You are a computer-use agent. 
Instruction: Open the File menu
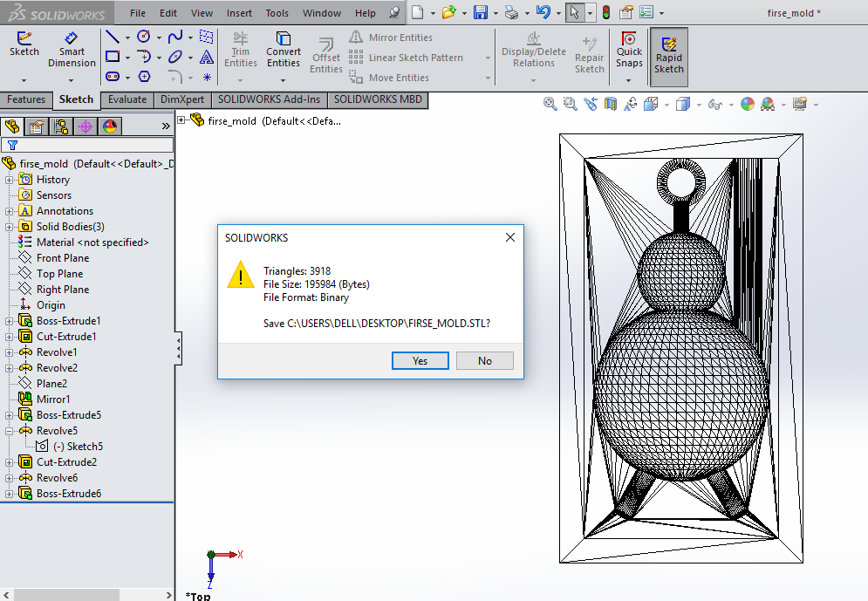(137, 13)
